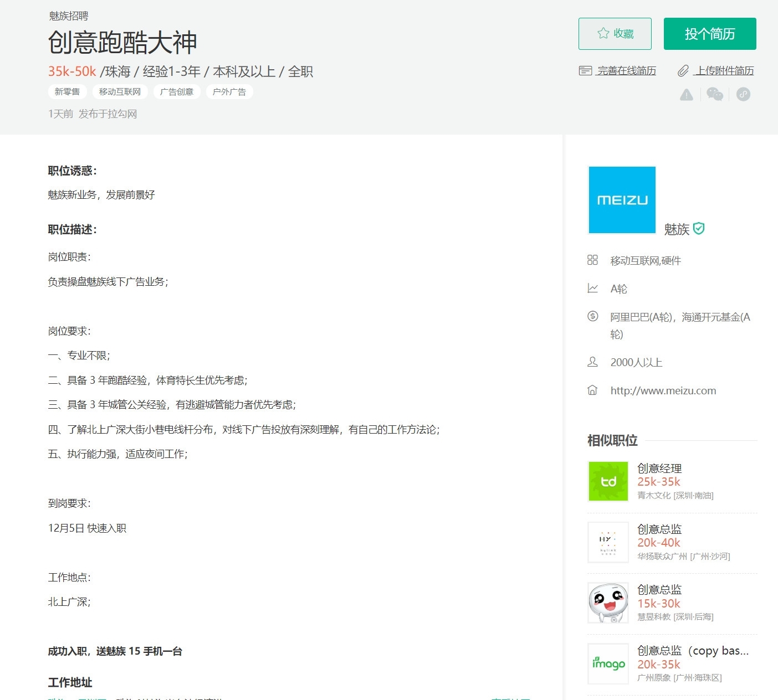Click the green verified shield icon
The height and width of the screenshot is (700, 778).
click(x=699, y=228)
